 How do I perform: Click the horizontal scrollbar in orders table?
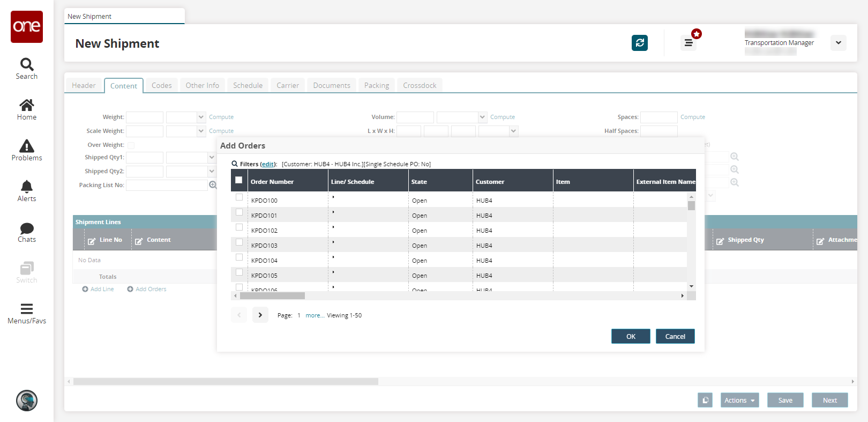tap(272, 296)
